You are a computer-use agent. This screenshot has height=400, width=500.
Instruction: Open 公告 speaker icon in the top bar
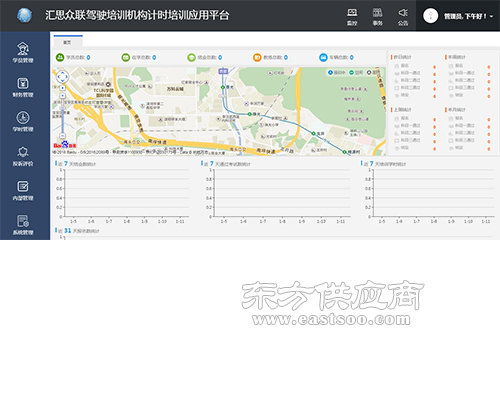(x=403, y=13)
